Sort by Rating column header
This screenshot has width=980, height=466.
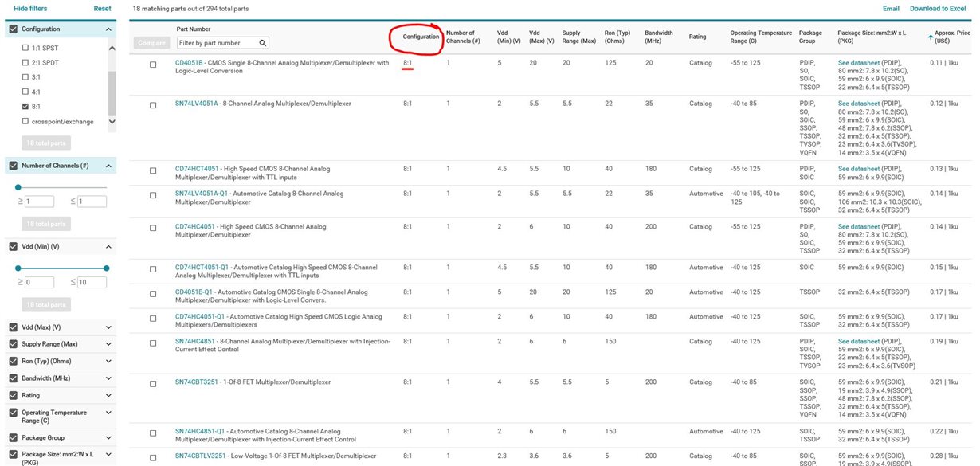click(697, 37)
